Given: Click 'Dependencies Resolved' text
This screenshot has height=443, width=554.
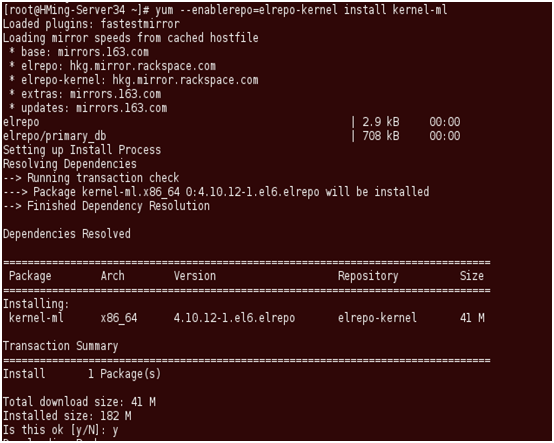Looking at the screenshot, I should pyautogui.click(x=67, y=234).
